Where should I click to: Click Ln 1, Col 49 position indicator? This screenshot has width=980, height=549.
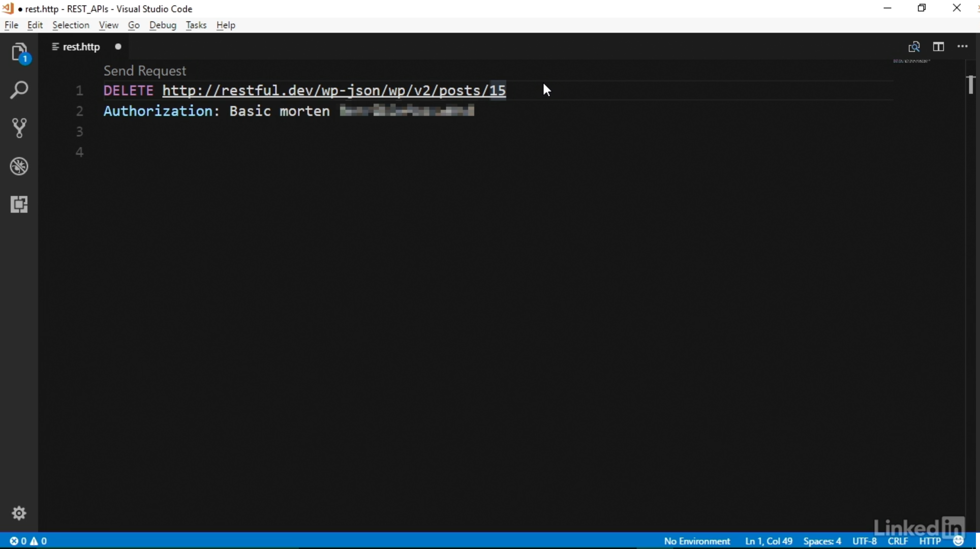(769, 541)
